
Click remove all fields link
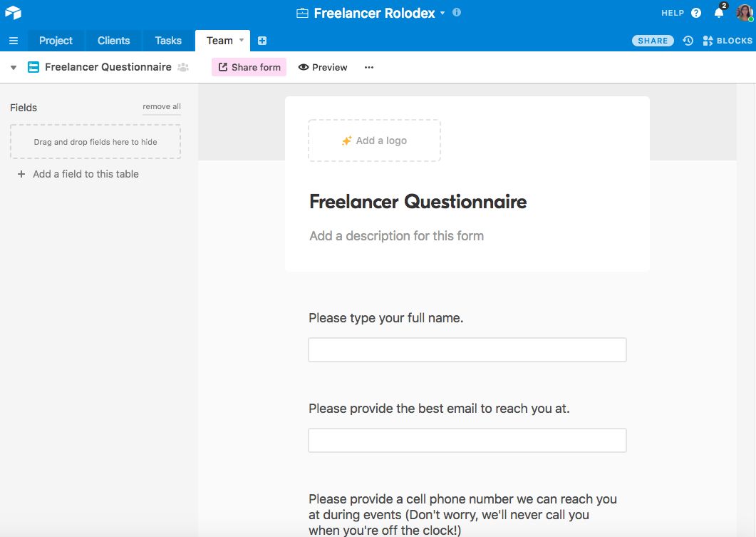click(x=162, y=107)
